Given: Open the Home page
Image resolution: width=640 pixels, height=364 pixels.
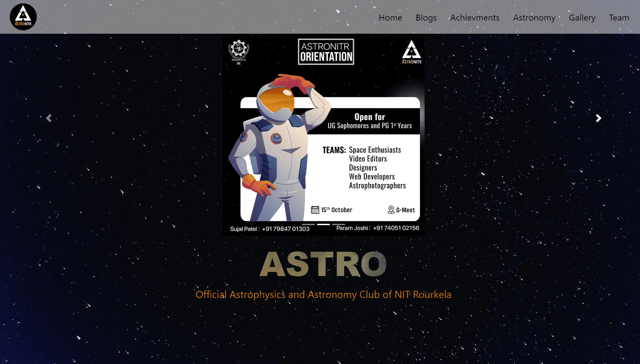Looking at the screenshot, I should point(390,18).
